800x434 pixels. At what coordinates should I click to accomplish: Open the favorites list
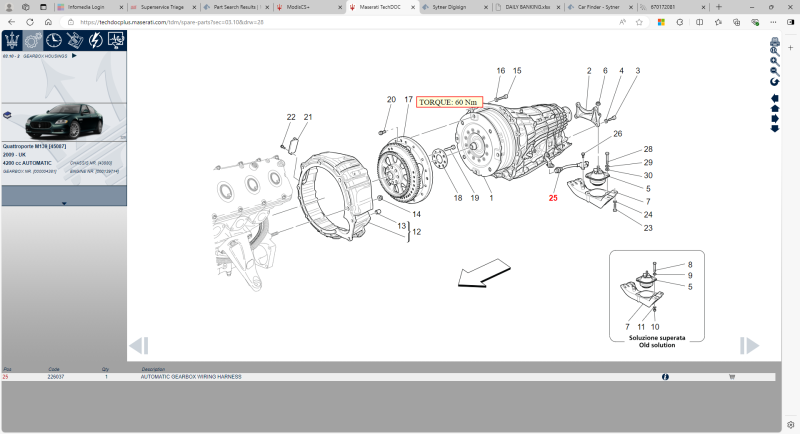pyautogui.click(x=718, y=22)
